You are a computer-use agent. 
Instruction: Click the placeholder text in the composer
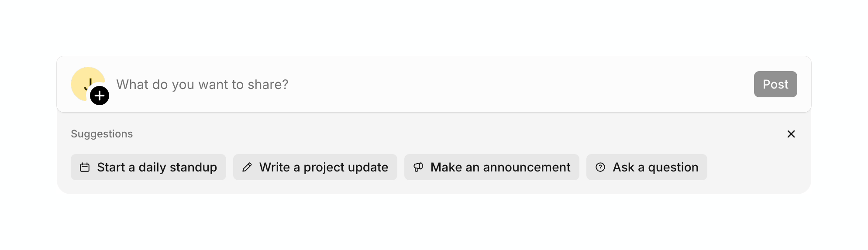click(202, 84)
